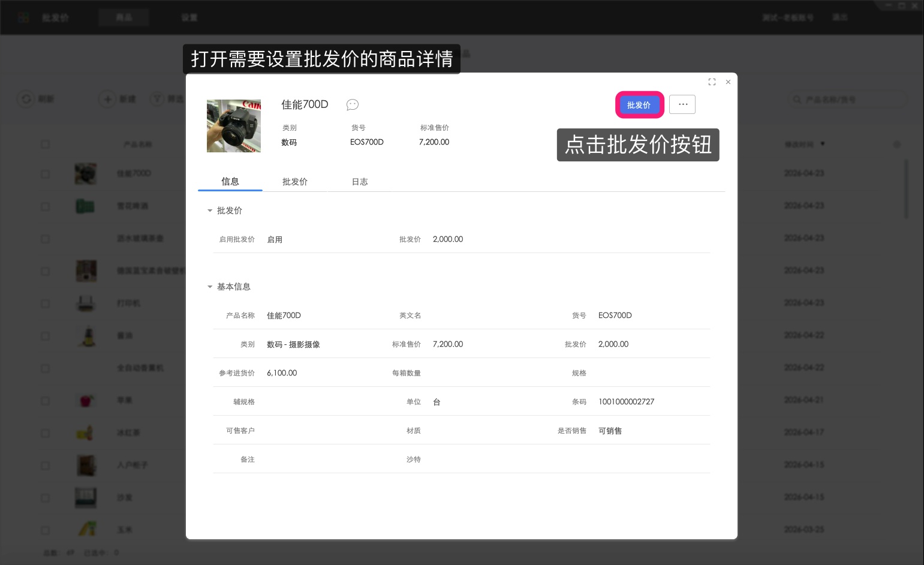
Task: Tick the checkbox for 玉米 row
Action: (x=45, y=530)
